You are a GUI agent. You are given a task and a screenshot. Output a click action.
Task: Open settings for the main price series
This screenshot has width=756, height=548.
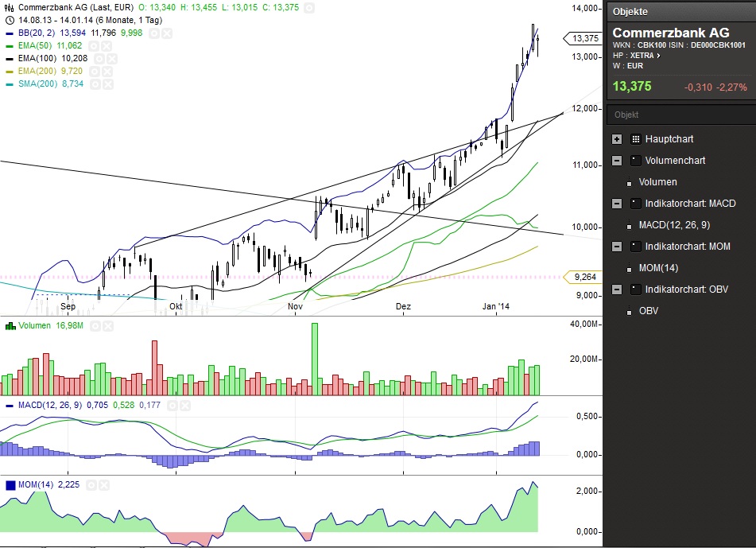coord(309,8)
